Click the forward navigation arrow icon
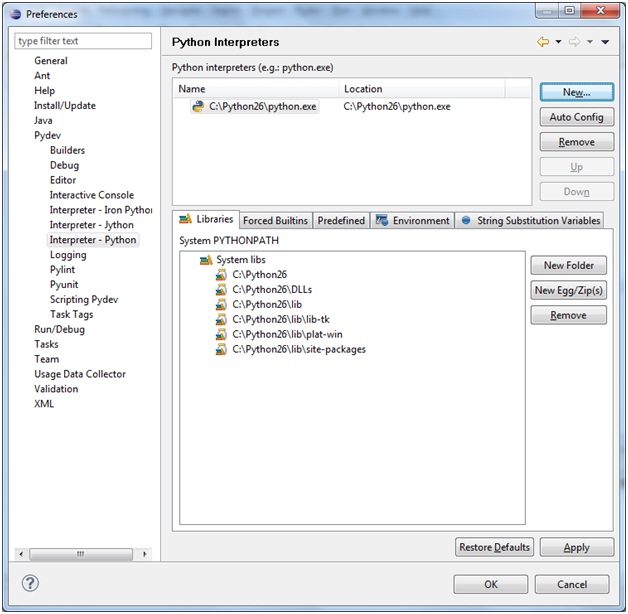628x614 pixels. (573, 42)
